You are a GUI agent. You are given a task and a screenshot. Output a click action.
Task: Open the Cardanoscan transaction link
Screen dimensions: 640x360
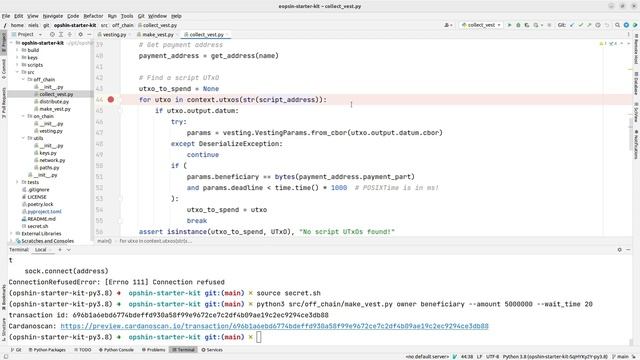(274, 326)
